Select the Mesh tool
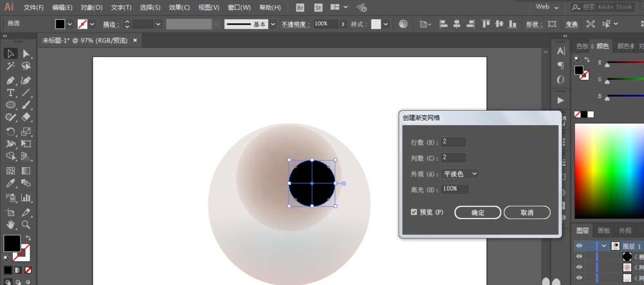 [10, 171]
